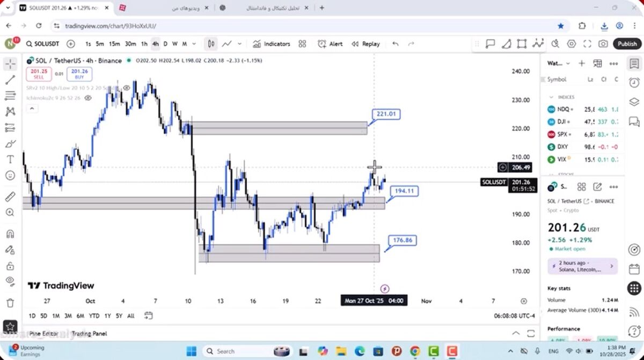The image size is (644, 360).
Task: Open the Fibonacci retracement tools
Action: 10,96
